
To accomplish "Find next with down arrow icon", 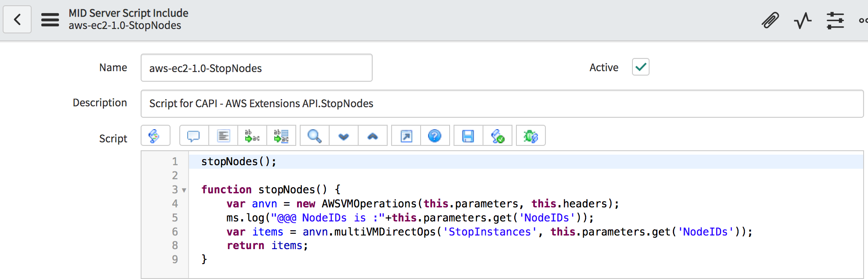I will (x=344, y=136).
